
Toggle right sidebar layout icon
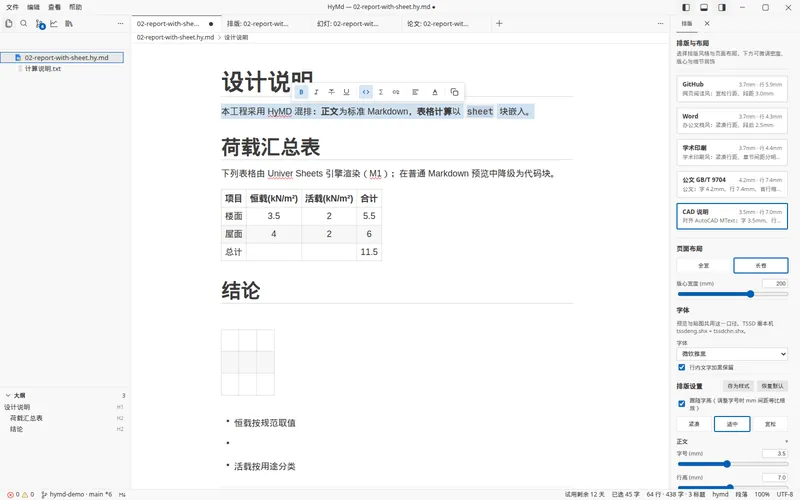(722, 7)
